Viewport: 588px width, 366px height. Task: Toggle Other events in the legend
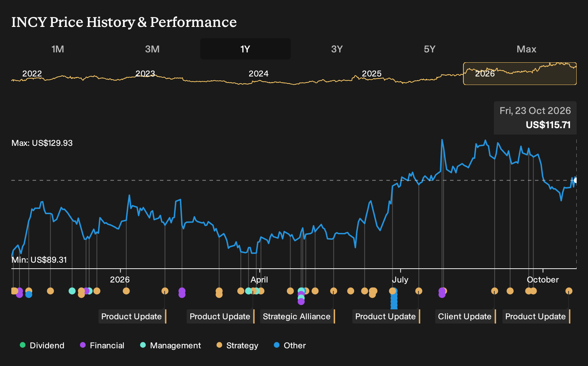click(290, 345)
